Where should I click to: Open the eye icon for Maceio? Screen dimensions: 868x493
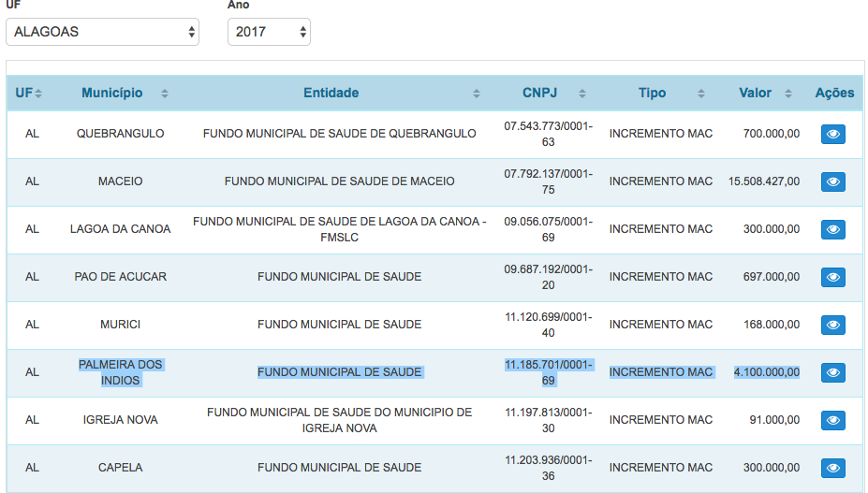(832, 181)
